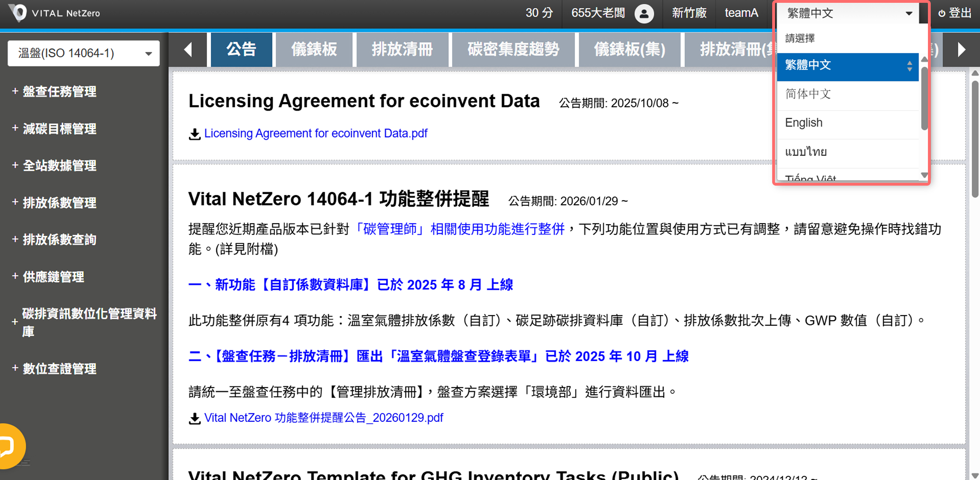Viewport: 980px width, 480px height.
Task: Click the language list scrollbar down arrow
Action: tap(924, 175)
